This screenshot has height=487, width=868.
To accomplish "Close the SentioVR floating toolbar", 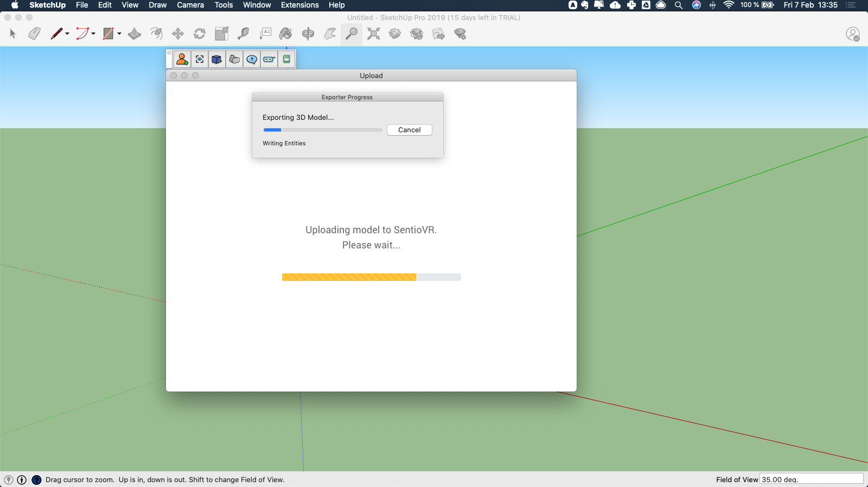I will (169, 53).
